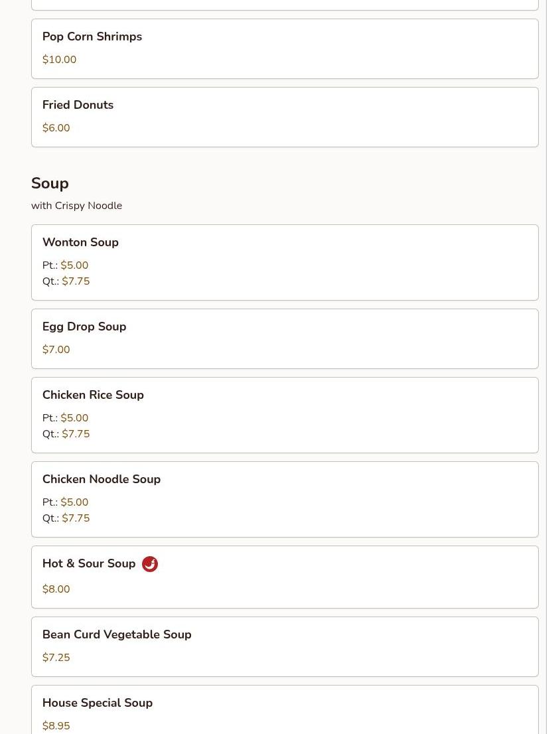Viewport: 560px width, 734px height.
Task: Click the Soup section heading
Action: pyautogui.click(x=50, y=183)
